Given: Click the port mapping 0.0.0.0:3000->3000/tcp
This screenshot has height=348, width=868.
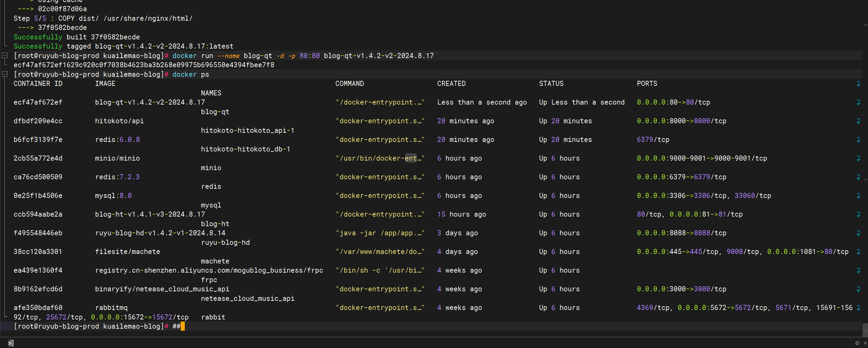Looking at the screenshot, I should [681, 289].
